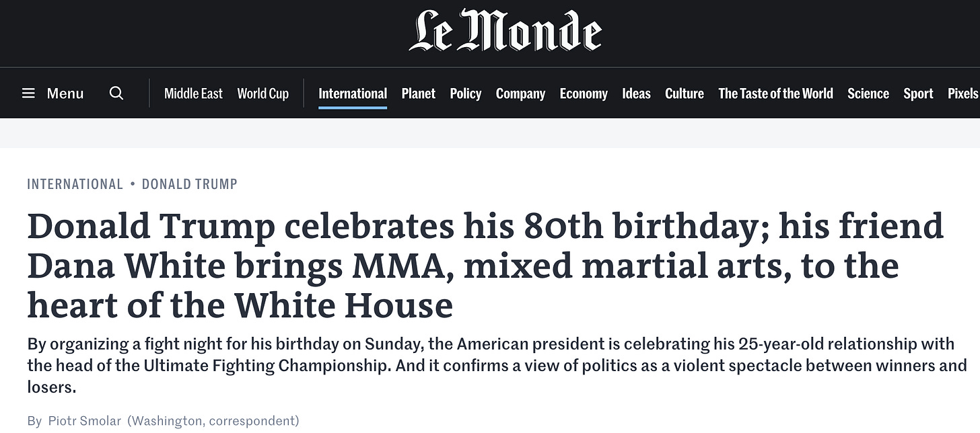The height and width of the screenshot is (433, 980).
Task: Open the hamburger Menu icon
Action: (28, 93)
